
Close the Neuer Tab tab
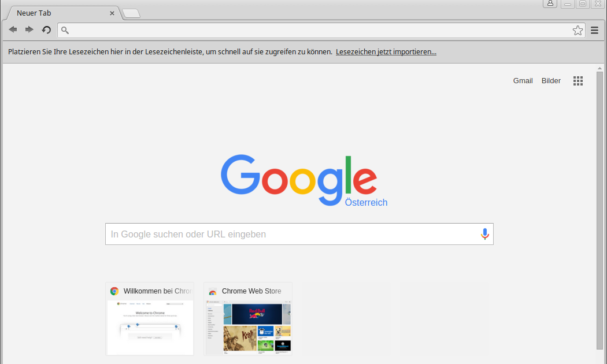click(112, 13)
